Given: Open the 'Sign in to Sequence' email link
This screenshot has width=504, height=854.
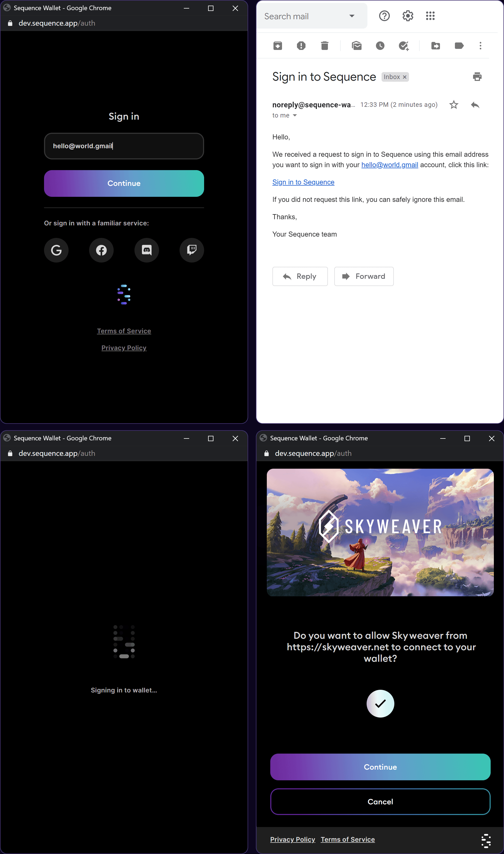Looking at the screenshot, I should [303, 182].
